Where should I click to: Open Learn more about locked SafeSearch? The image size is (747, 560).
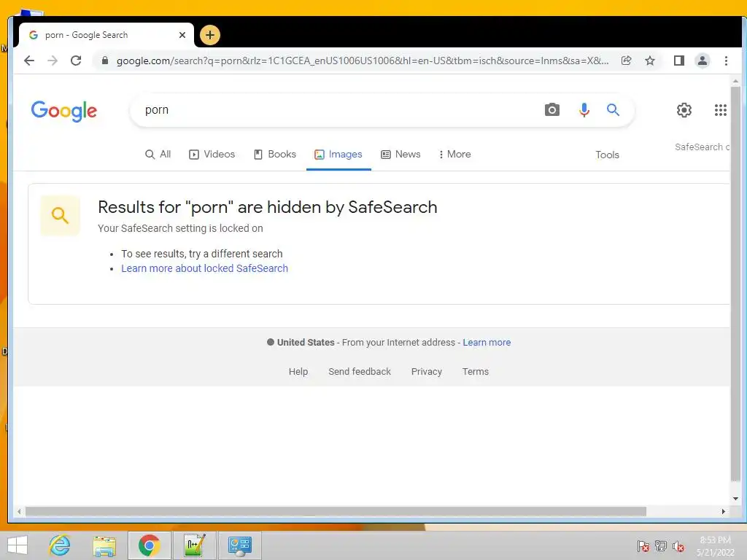[204, 268]
